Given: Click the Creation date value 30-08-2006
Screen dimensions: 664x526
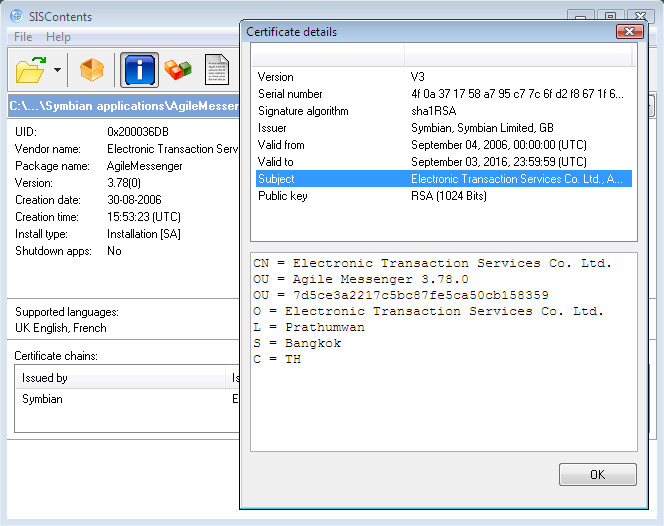Looking at the screenshot, I should tap(134, 200).
